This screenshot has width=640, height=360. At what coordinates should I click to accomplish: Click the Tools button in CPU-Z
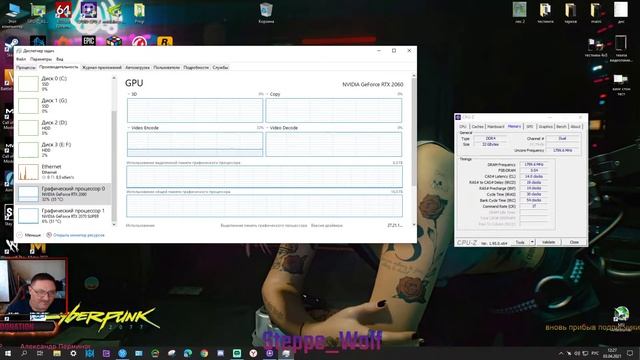coord(520,242)
